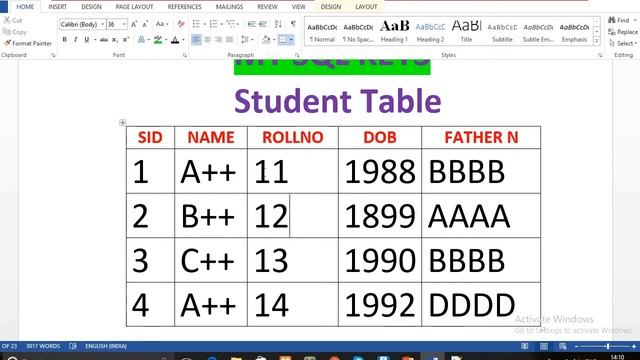The image size is (640, 360).
Task: Justify the paragraph text
Action: pyautogui.click(x=229, y=40)
